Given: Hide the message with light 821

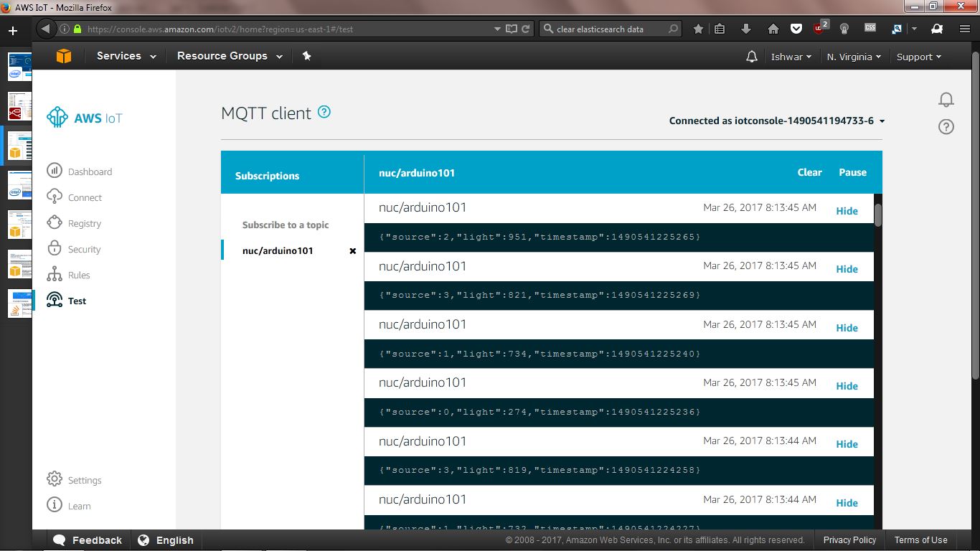Looking at the screenshot, I should (847, 269).
